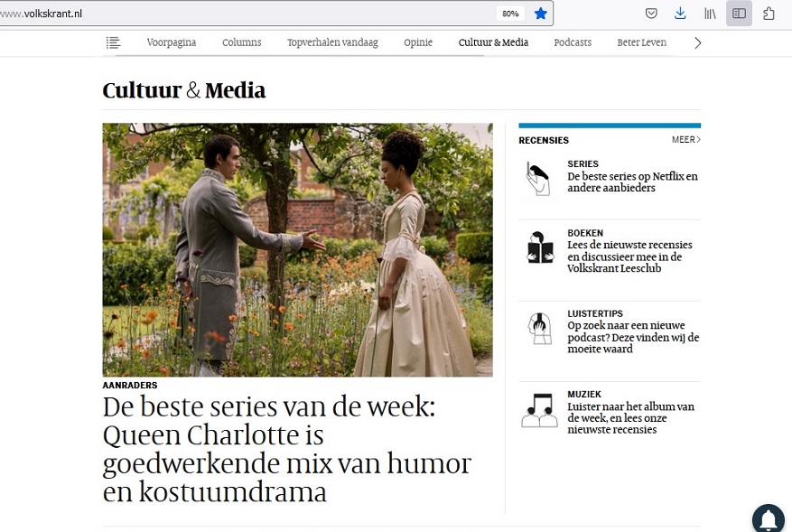
Task: Click the Muziek notes icon
Action: (x=539, y=410)
